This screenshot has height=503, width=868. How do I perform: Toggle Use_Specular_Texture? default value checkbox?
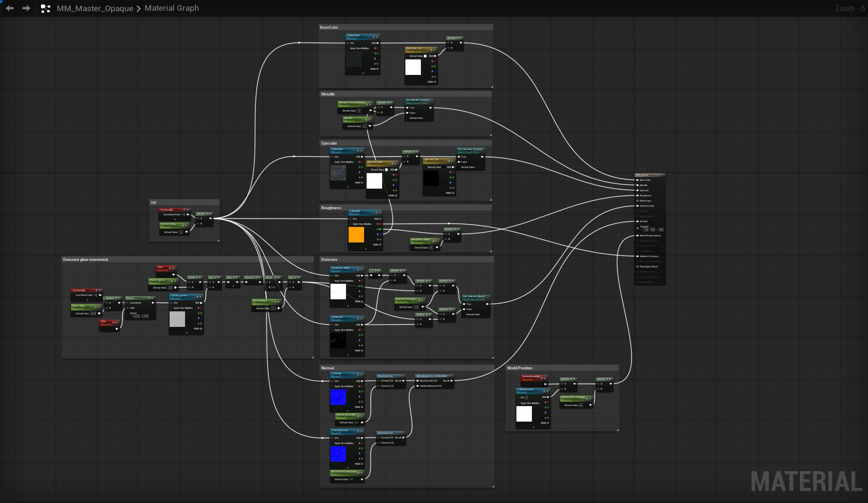[477, 167]
